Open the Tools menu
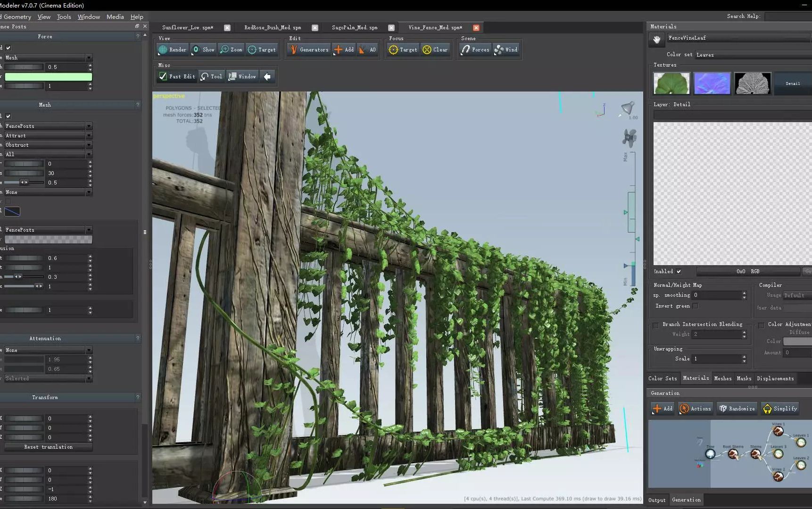This screenshot has height=509, width=812. [64, 17]
